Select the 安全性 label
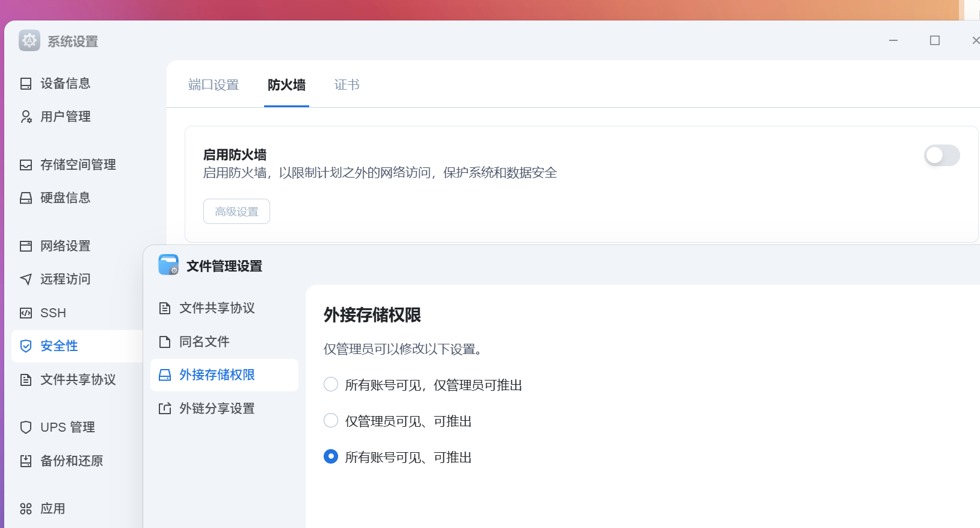Viewport: 980px width, 528px height. [59, 346]
